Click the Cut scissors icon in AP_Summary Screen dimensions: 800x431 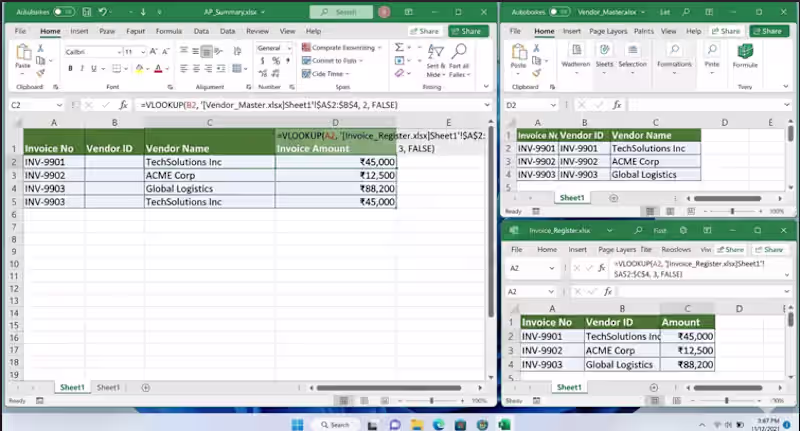coord(40,48)
